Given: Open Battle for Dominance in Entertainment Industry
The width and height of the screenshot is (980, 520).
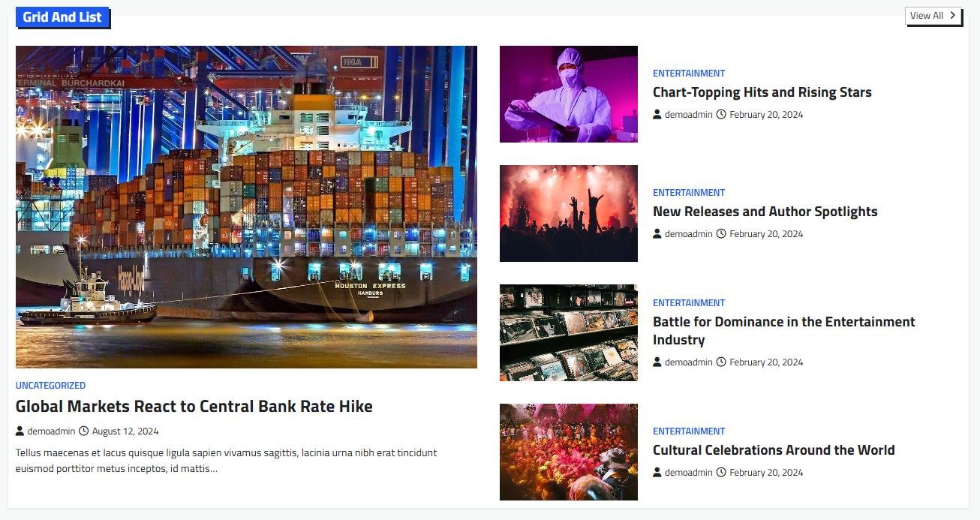Looking at the screenshot, I should [x=784, y=331].
